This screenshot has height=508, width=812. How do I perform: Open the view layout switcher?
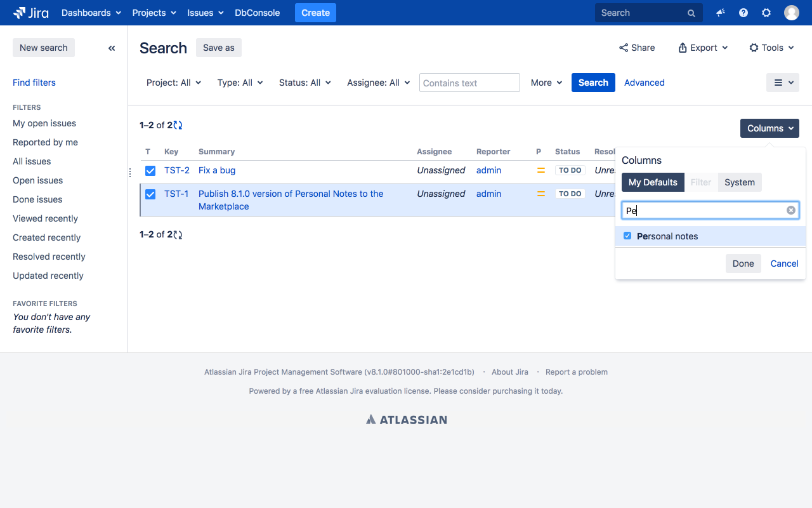point(783,83)
